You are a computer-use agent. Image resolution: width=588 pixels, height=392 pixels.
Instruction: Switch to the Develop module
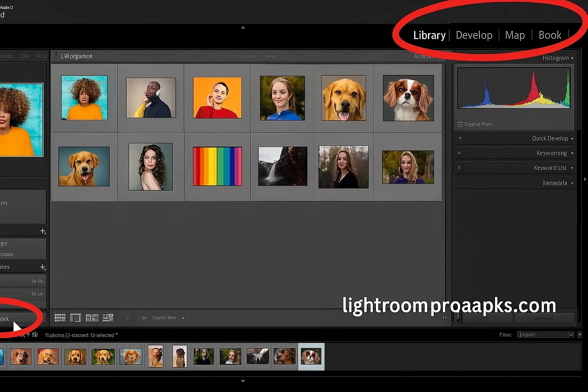coord(474,35)
